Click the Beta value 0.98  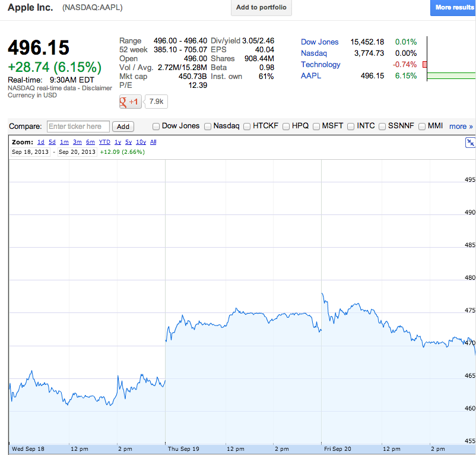tap(266, 68)
